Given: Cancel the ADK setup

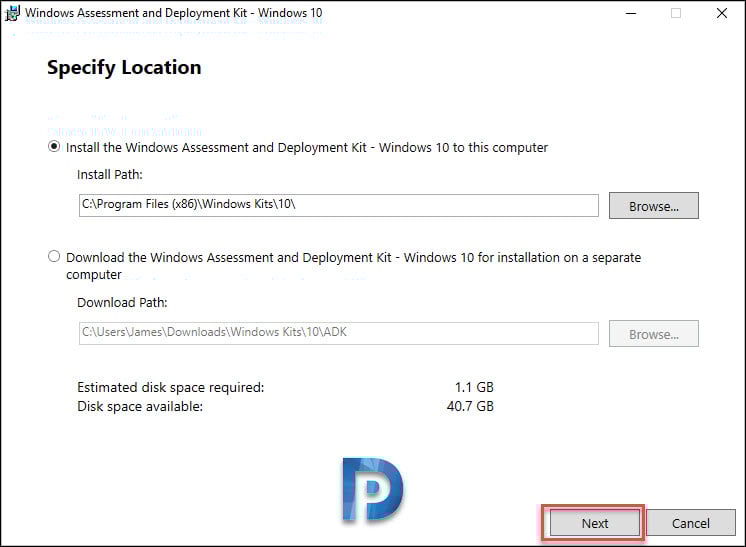Looking at the screenshot, I should click(x=690, y=523).
